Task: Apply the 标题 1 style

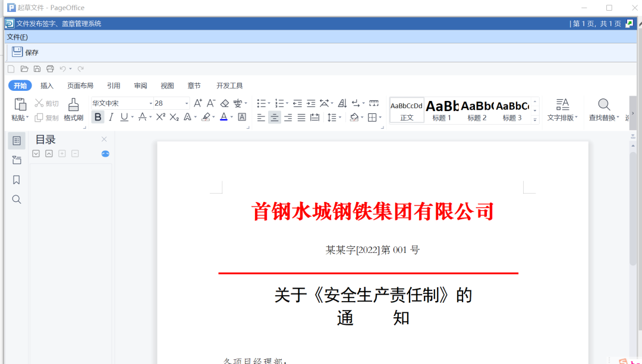Action: 442,110
